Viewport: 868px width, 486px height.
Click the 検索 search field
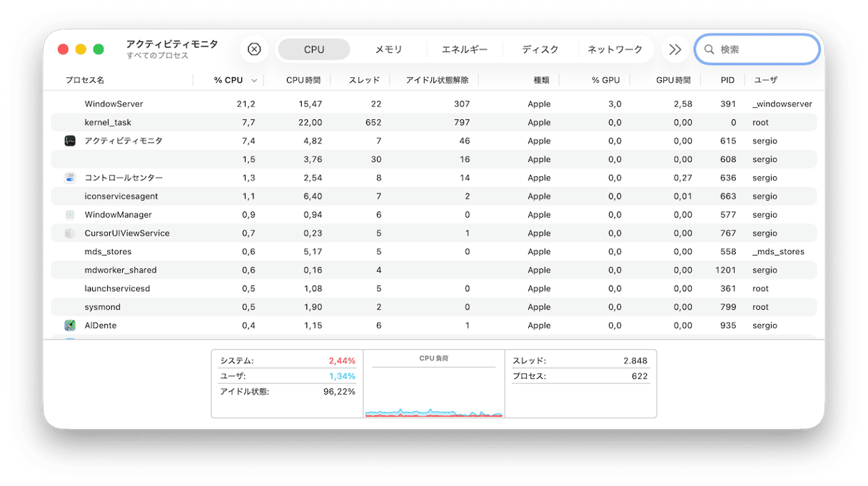[x=765, y=50]
